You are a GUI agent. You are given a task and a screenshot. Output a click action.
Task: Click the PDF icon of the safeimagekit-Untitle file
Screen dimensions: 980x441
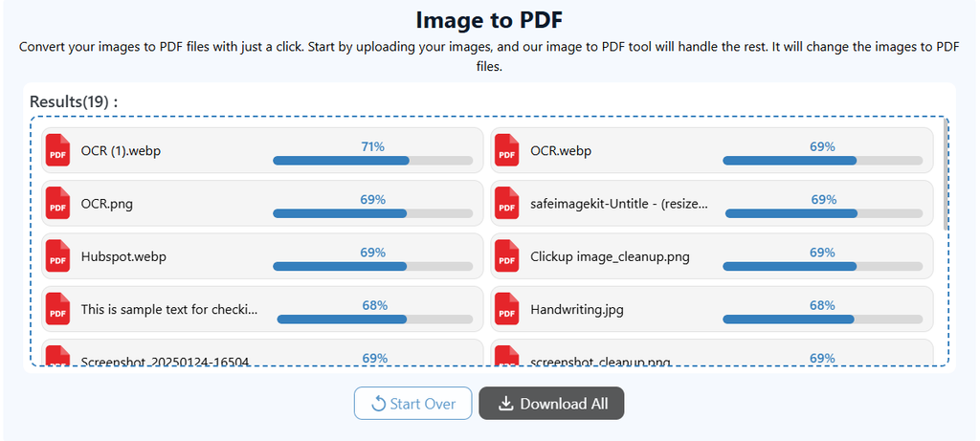point(507,203)
